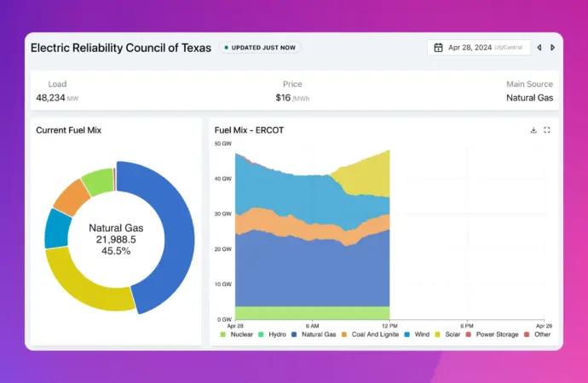Image resolution: width=588 pixels, height=383 pixels.
Task: Toggle Natural Gas series in legend
Action: 314,334
